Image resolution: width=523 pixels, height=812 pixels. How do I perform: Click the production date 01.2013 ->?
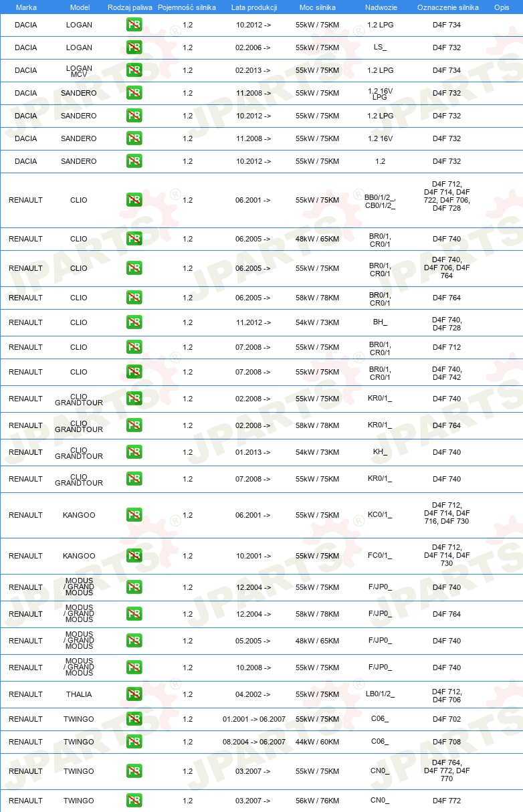click(253, 452)
